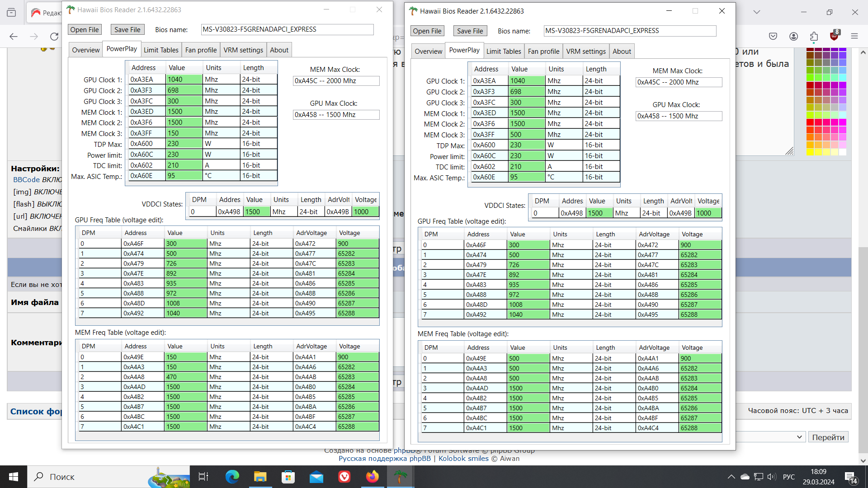Follow the Kolobok smiles link
Viewport: 868px width, 488px height.
pos(463,458)
